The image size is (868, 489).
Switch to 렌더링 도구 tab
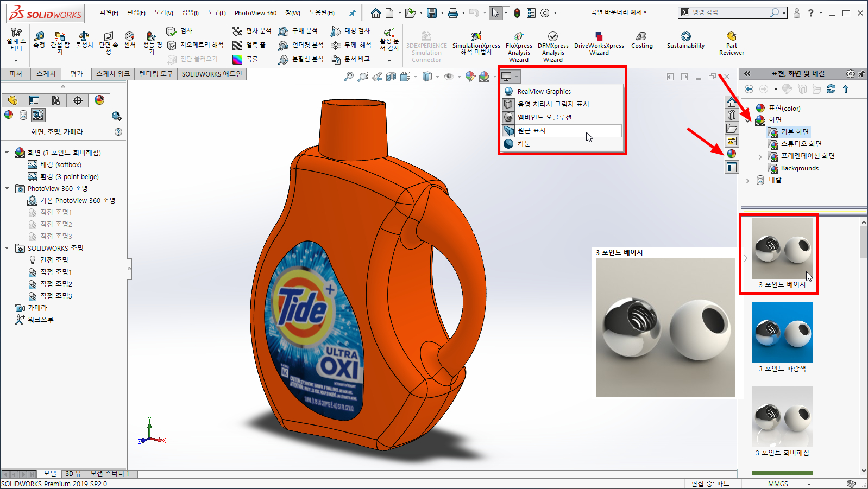(156, 74)
